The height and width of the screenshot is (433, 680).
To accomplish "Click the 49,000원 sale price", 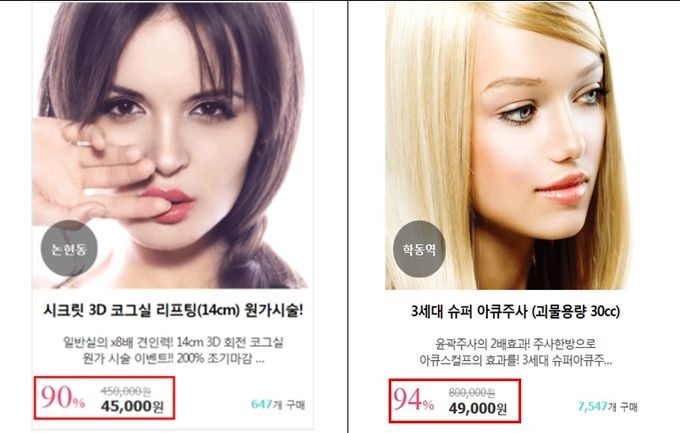I will [477, 408].
